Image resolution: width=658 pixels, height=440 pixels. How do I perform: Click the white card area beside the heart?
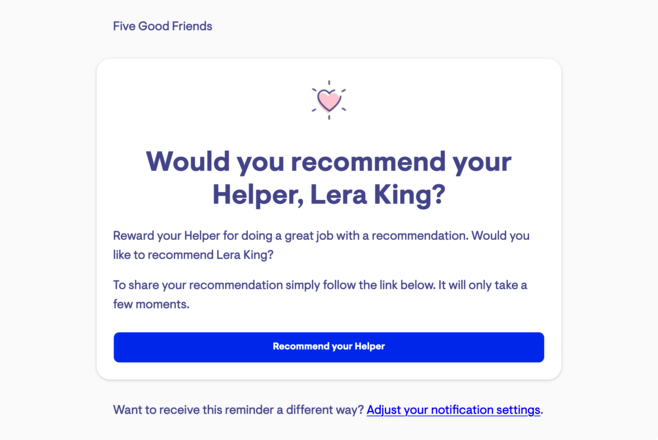point(441,101)
